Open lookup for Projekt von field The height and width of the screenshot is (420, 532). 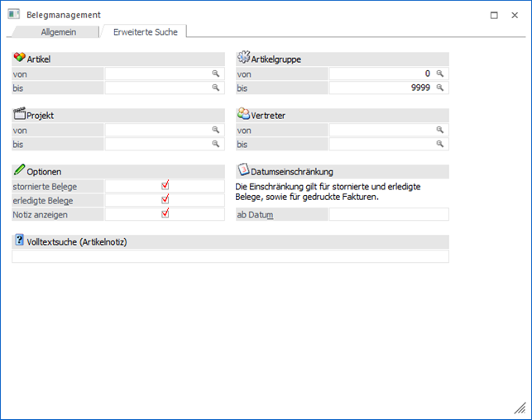(216, 130)
